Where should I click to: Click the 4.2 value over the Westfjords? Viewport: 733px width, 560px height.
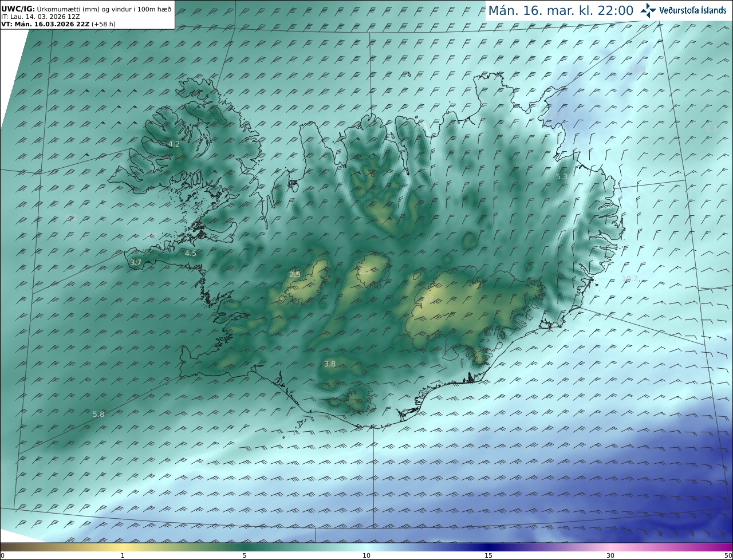click(174, 144)
